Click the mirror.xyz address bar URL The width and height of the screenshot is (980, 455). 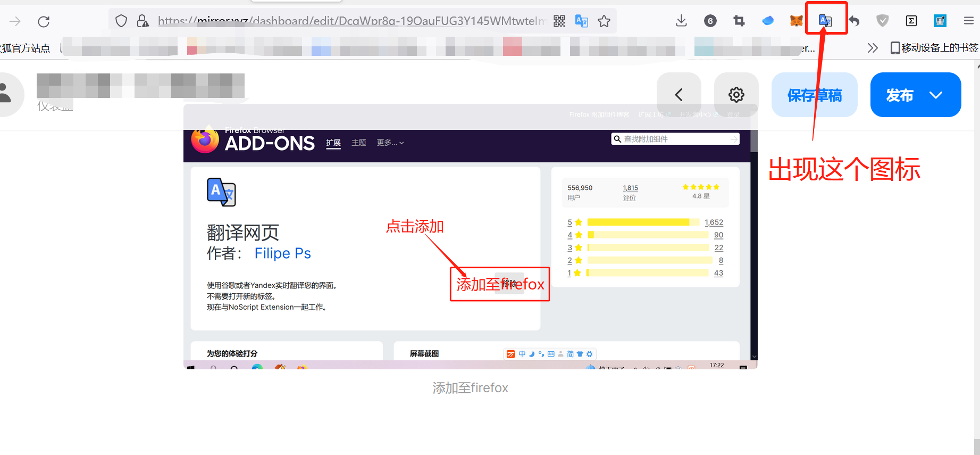(351, 21)
